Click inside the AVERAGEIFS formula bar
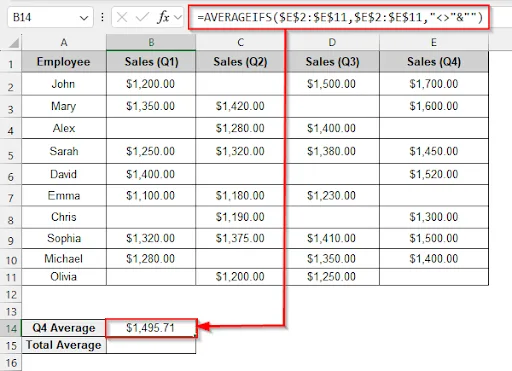 click(x=339, y=17)
